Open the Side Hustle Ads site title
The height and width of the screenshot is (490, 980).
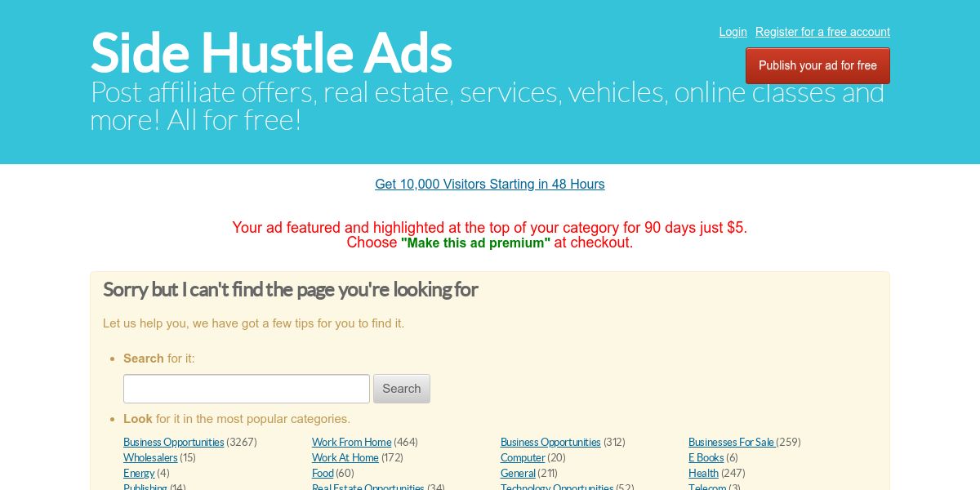coord(271,52)
